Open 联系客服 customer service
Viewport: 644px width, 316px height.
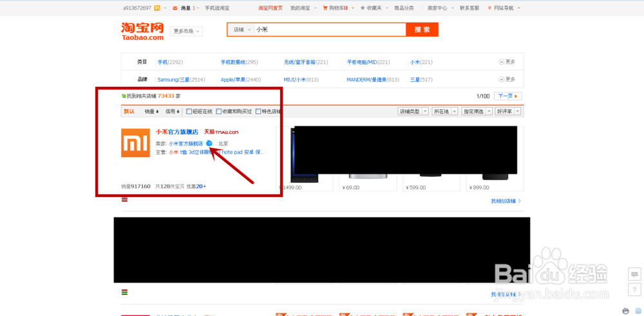coord(469,8)
